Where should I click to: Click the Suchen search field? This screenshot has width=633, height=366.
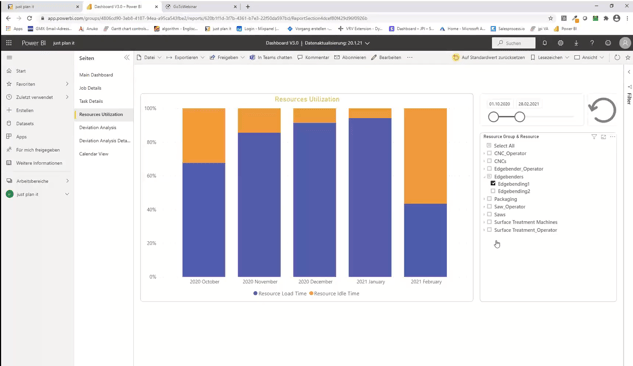(514, 43)
